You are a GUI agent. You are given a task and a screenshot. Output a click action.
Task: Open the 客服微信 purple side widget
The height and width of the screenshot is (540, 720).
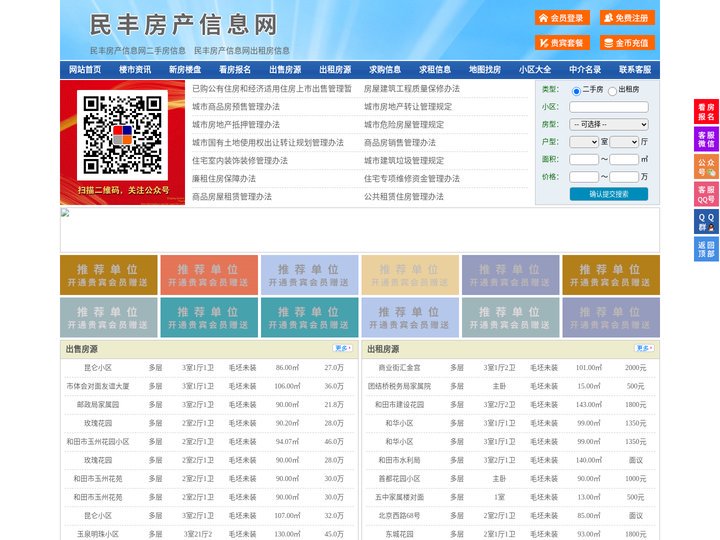(x=706, y=139)
